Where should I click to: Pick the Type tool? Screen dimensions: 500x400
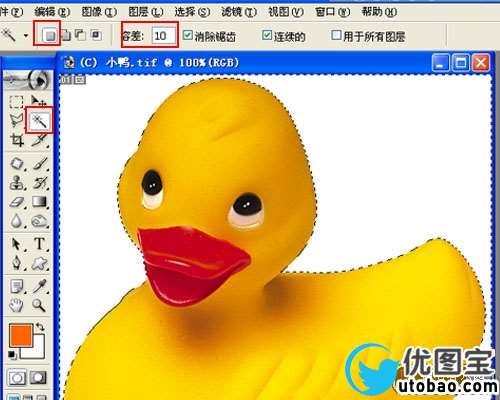[x=40, y=244]
